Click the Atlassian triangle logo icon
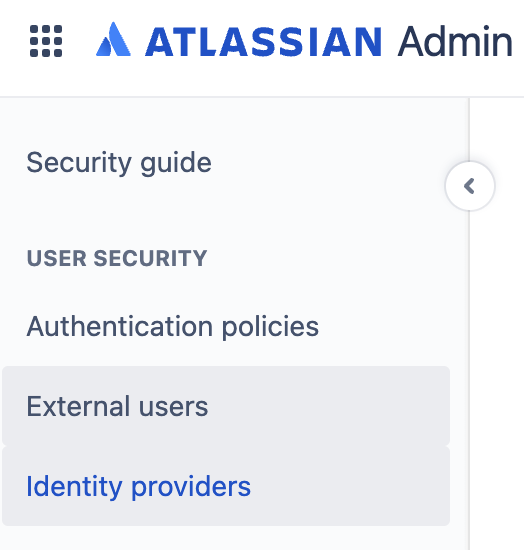 click(x=113, y=39)
